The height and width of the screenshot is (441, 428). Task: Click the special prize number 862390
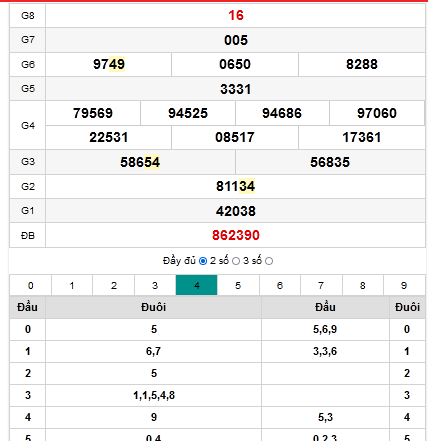click(236, 235)
